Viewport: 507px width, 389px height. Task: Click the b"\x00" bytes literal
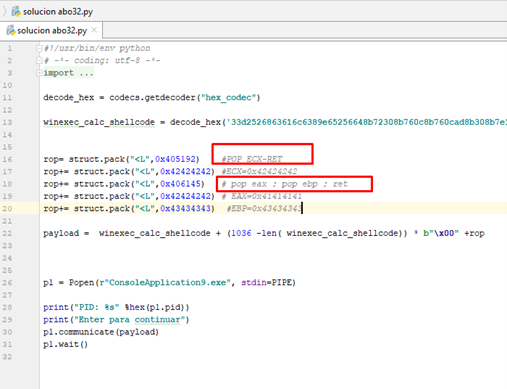441,233
